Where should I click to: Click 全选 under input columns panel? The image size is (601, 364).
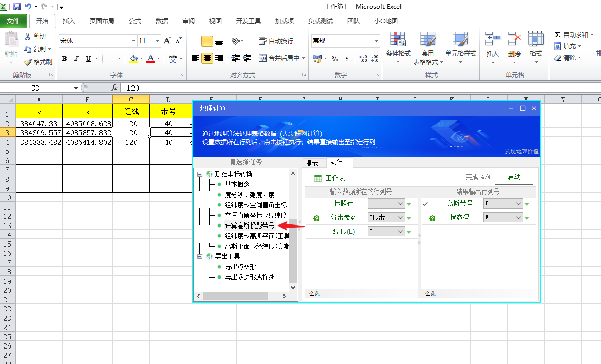click(x=314, y=294)
